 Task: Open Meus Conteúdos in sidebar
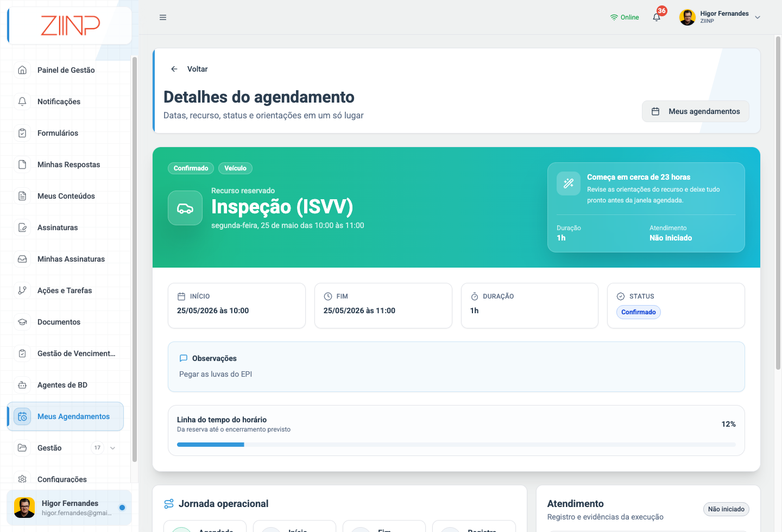pyautogui.click(x=66, y=196)
